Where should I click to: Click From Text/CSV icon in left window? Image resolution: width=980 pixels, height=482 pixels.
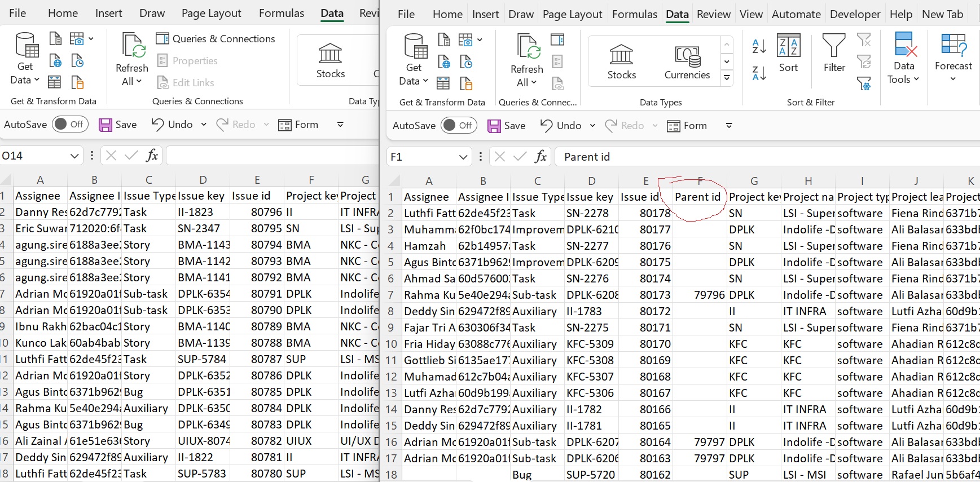pos(55,39)
